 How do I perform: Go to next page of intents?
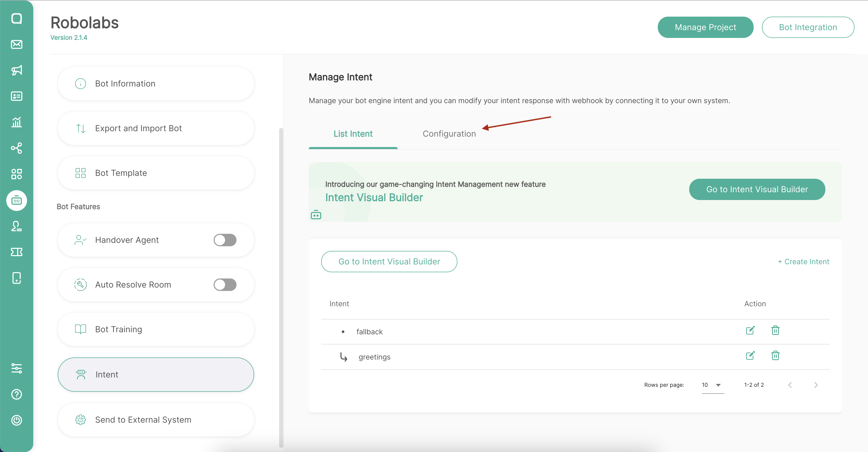point(816,385)
